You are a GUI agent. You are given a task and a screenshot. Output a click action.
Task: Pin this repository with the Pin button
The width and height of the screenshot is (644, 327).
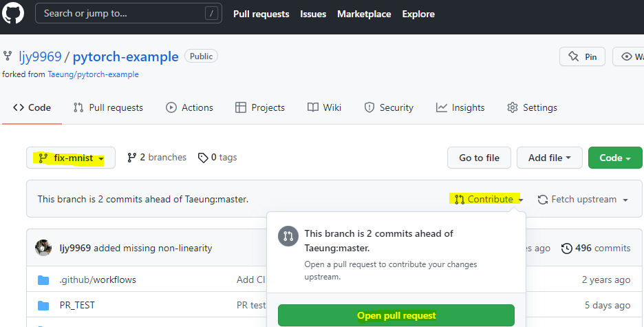point(582,56)
